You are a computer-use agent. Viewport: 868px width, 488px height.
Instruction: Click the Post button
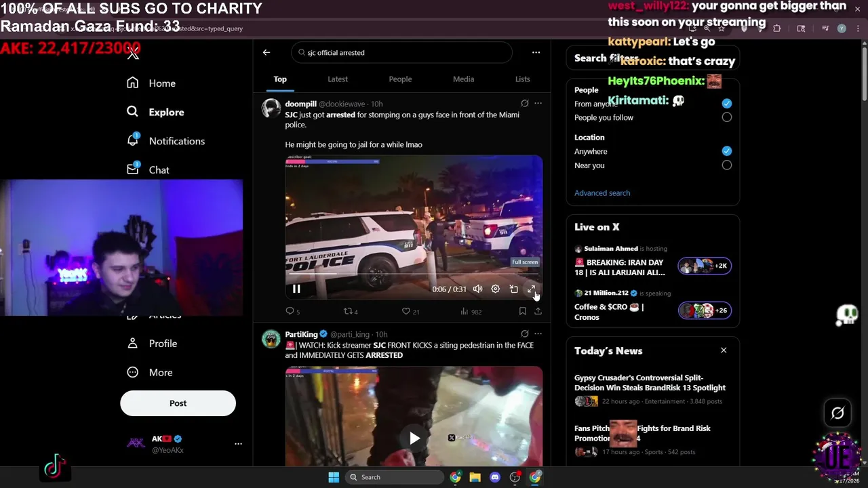178,403
